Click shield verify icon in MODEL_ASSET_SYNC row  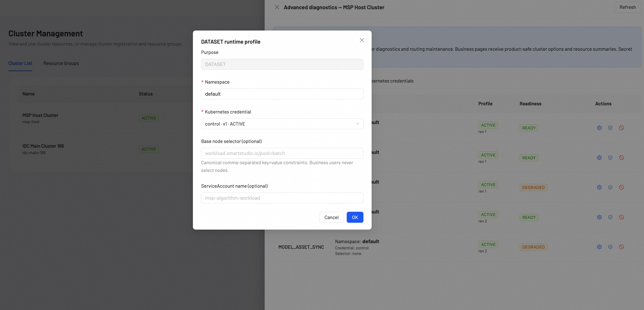(610, 247)
